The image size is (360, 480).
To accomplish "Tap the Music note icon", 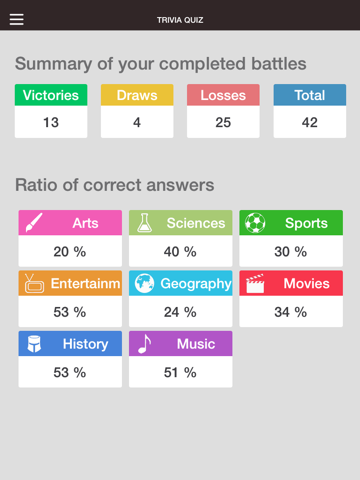I will tap(144, 344).
